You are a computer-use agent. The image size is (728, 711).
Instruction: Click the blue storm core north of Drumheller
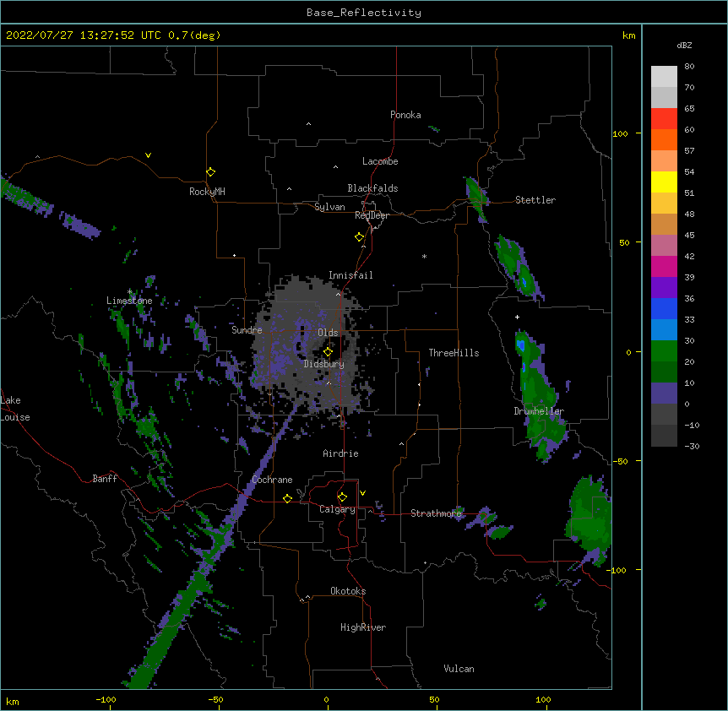click(x=521, y=345)
